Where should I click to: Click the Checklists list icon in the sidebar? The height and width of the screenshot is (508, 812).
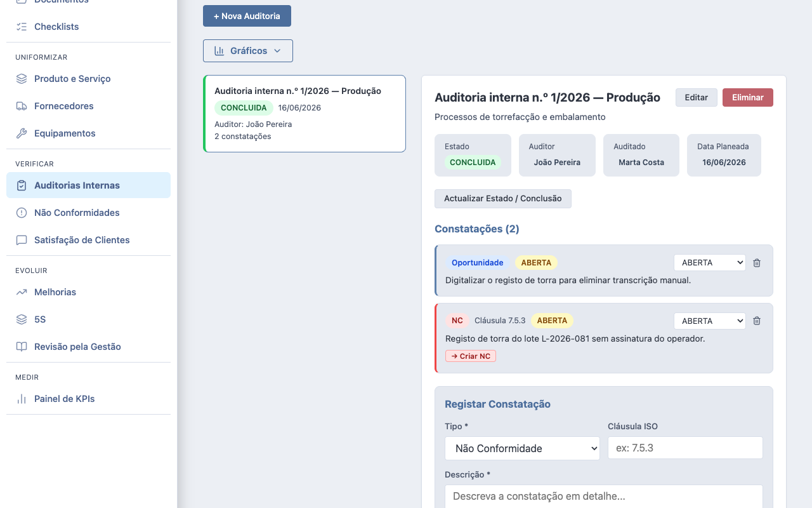tap(22, 27)
